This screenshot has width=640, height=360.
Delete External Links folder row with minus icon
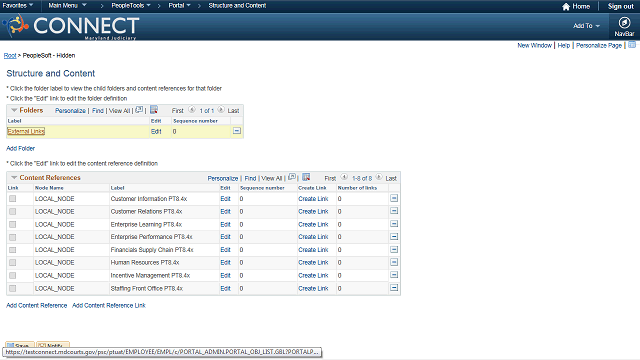click(237, 131)
